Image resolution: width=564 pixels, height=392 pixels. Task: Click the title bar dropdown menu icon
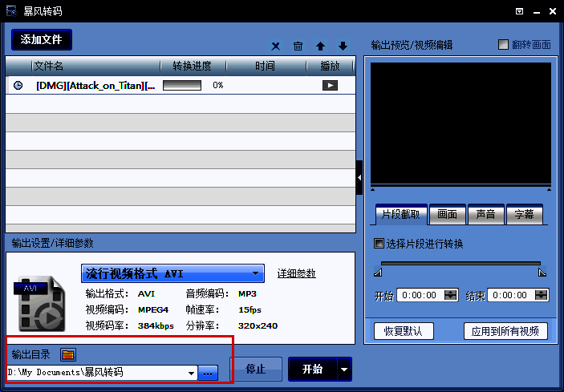[521, 11]
